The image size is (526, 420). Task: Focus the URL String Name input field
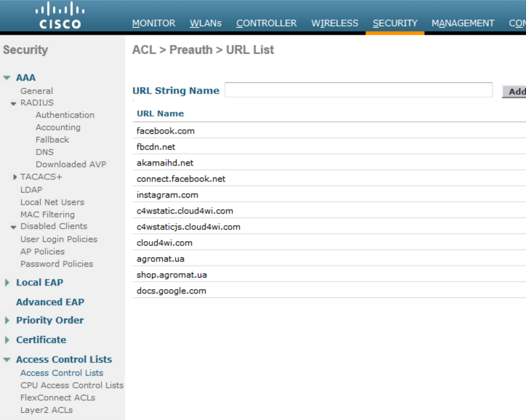359,90
